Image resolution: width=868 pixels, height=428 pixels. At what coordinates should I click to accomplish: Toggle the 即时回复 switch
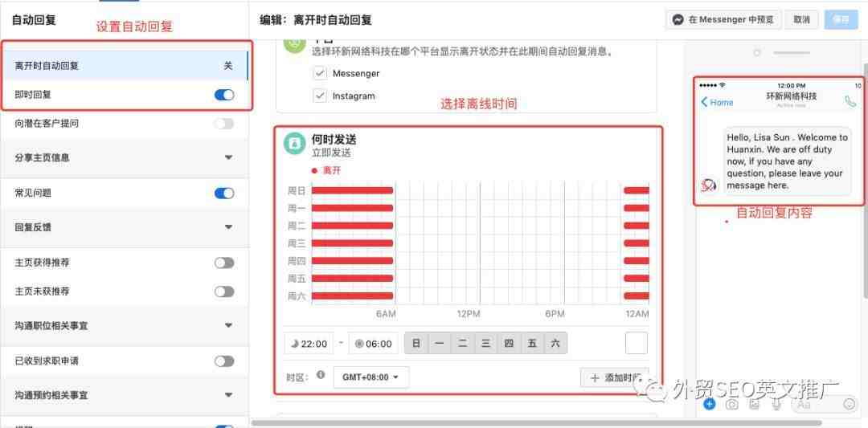coord(224,95)
